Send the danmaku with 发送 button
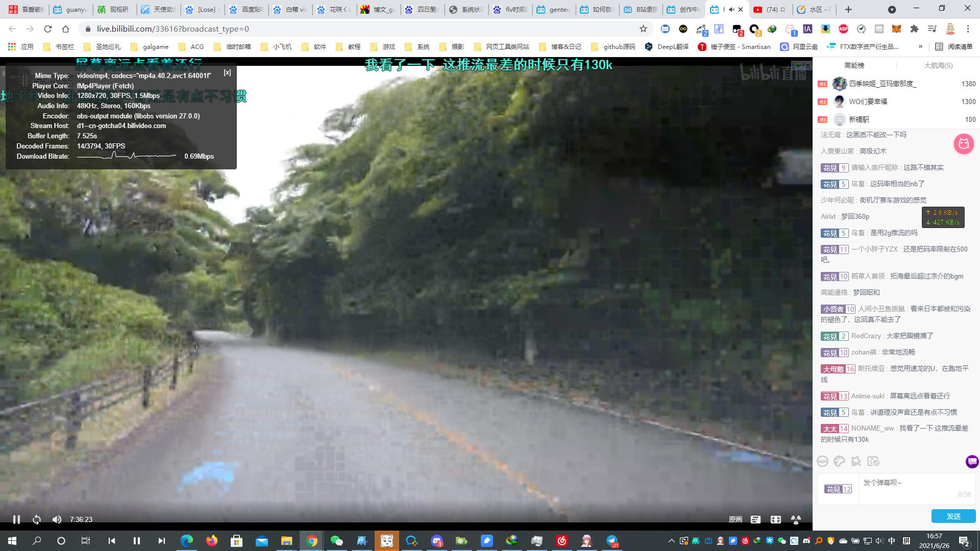This screenshot has width=980, height=551. 953,516
